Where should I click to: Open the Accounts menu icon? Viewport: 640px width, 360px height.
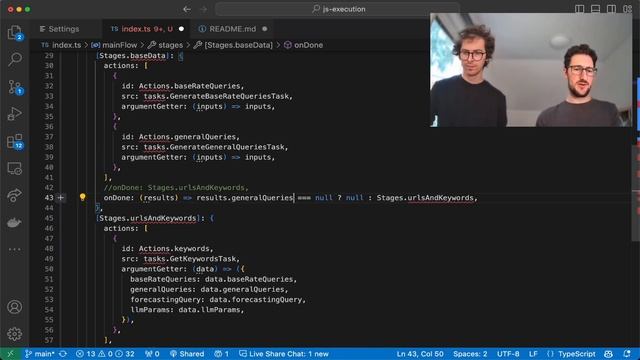pos(14,307)
